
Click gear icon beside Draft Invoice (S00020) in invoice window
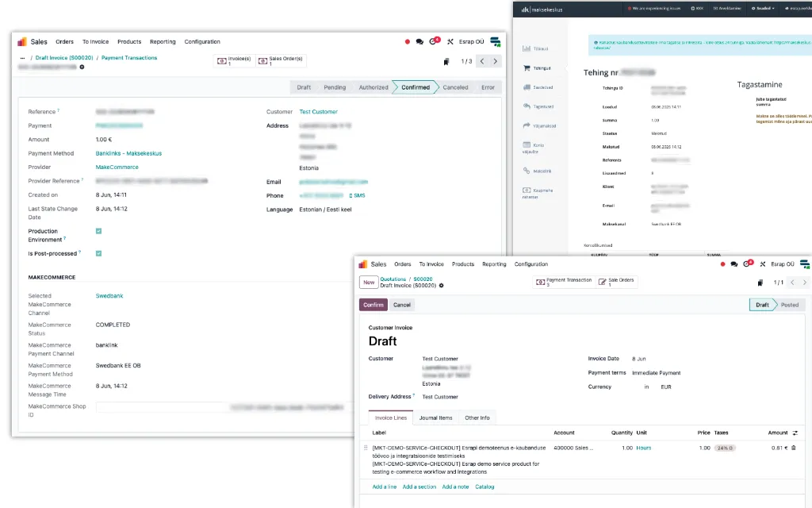tap(441, 286)
